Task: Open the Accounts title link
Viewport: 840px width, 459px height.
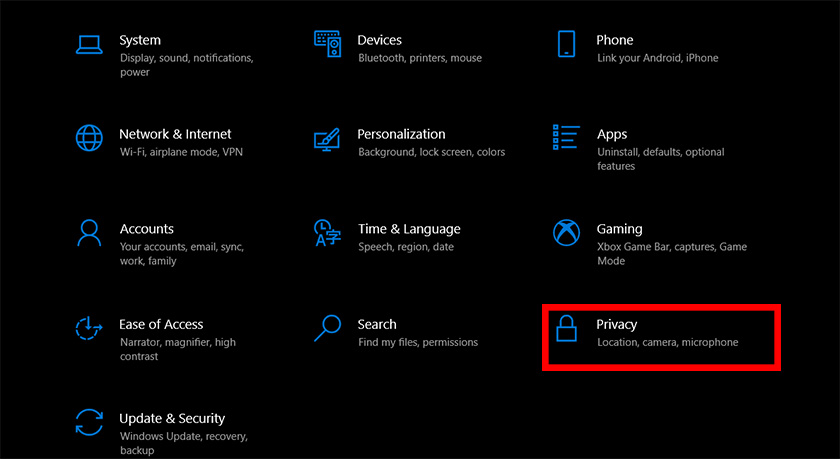Action: 146,229
